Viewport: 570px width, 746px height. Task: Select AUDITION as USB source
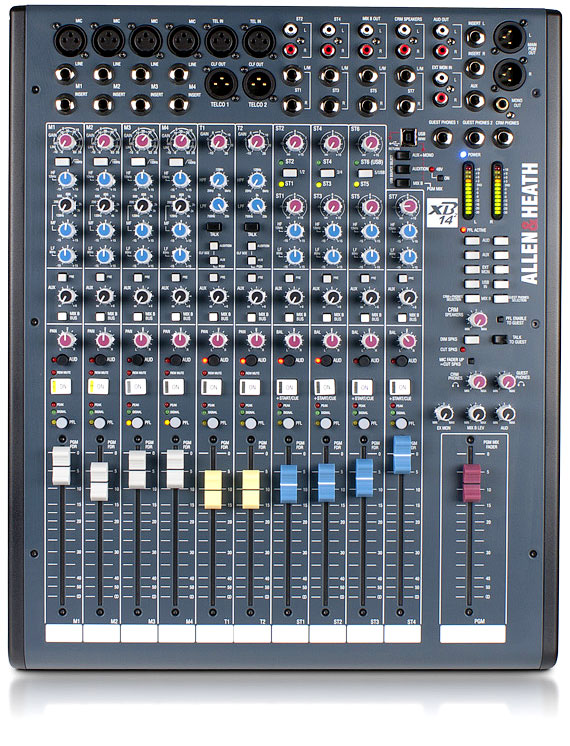tap(403, 168)
